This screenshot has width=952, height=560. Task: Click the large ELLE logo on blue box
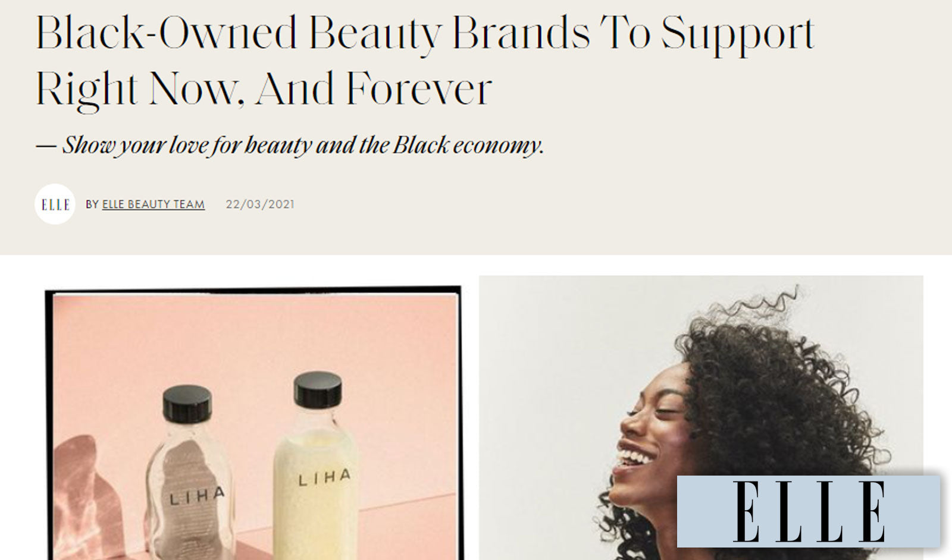(x=809, y=511)
